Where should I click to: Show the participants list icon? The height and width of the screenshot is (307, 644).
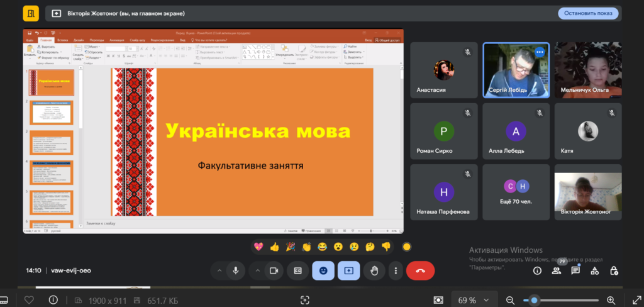[557, 271]
